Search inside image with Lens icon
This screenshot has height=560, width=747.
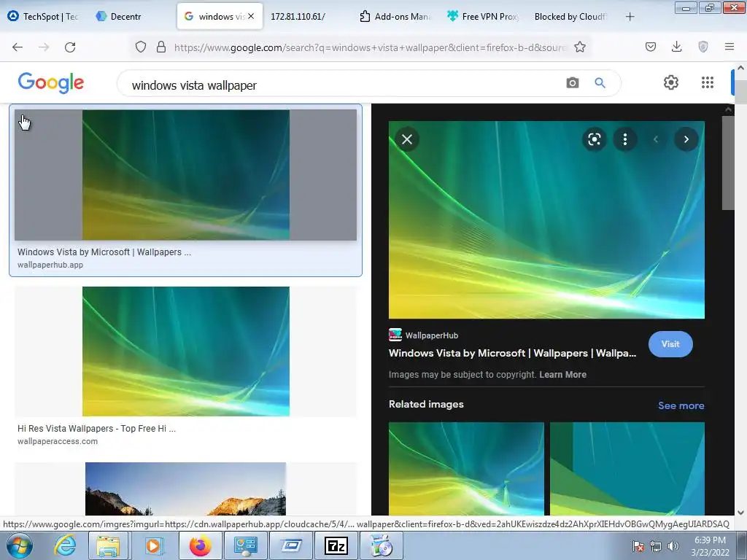[594, 139]
